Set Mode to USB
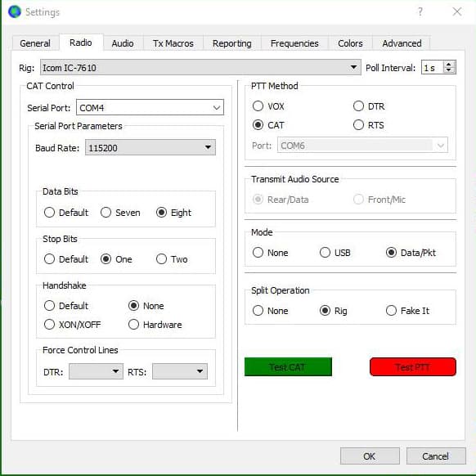Image resolution: width=476 pixels, height=476 pixels. click(325, 252)
